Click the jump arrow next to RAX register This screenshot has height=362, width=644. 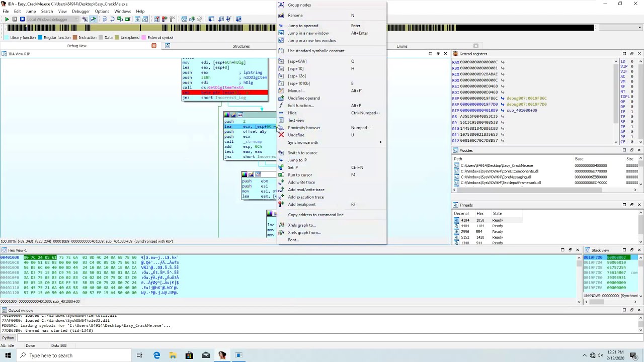coord(503,62)
